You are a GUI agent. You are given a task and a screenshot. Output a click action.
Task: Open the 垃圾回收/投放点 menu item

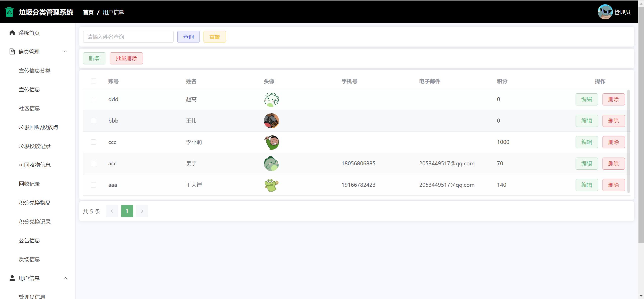tap(38, 127)
